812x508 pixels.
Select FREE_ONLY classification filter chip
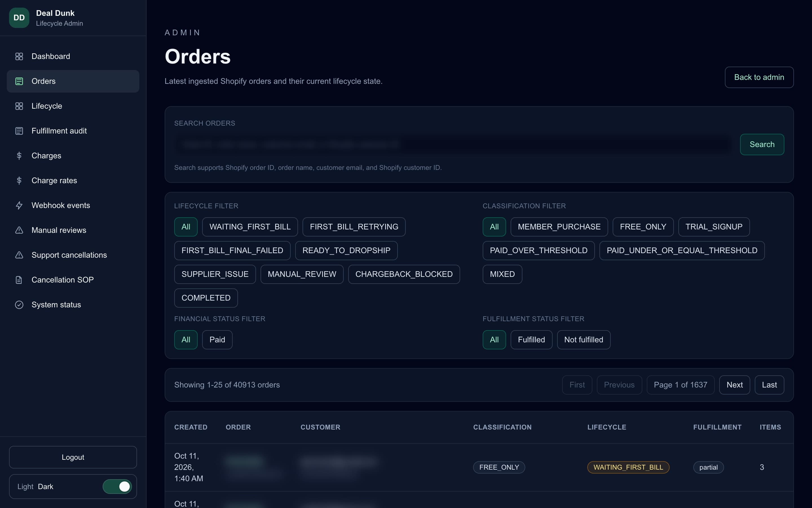[643, 227]
